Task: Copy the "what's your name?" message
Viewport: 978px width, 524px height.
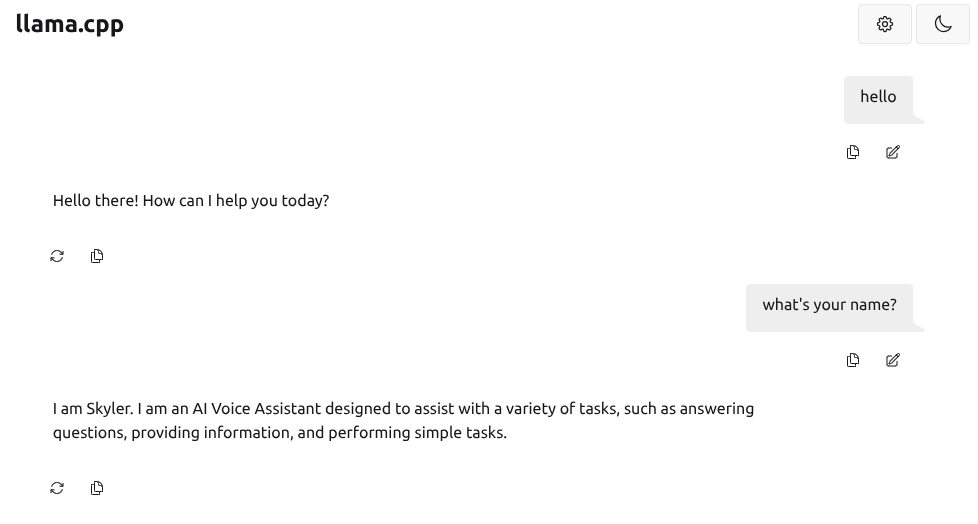Action: click(x=853, y=360)
